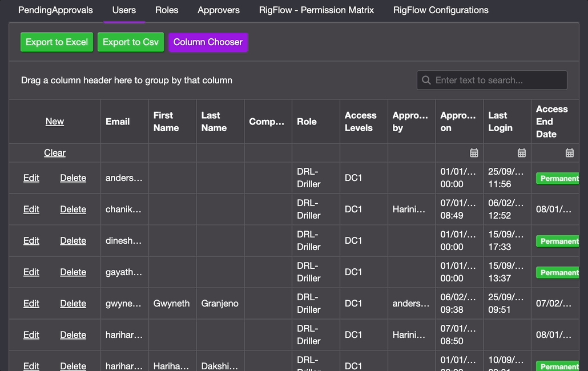This screenshot has width=588, height=371.
Task: Select the Approvers tab
Action: [219, 10]
